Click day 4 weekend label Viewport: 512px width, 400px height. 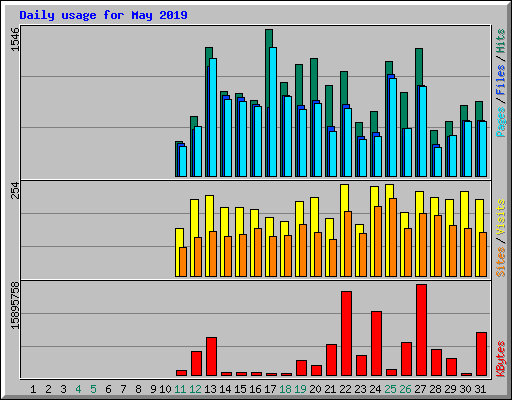tap(78, 389)
